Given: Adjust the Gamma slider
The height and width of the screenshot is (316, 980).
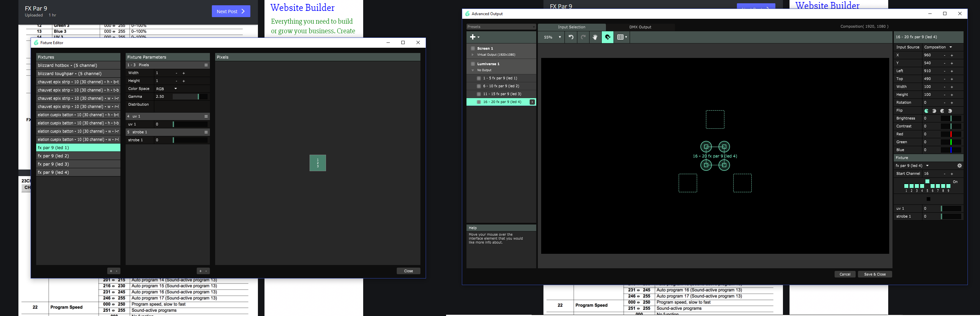Looking at the screenshot, I should [190, 97].
